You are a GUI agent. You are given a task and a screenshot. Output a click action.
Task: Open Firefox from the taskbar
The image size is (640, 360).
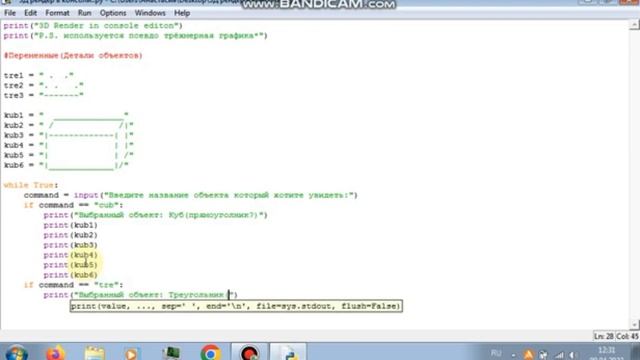click(x=55, y=353)
